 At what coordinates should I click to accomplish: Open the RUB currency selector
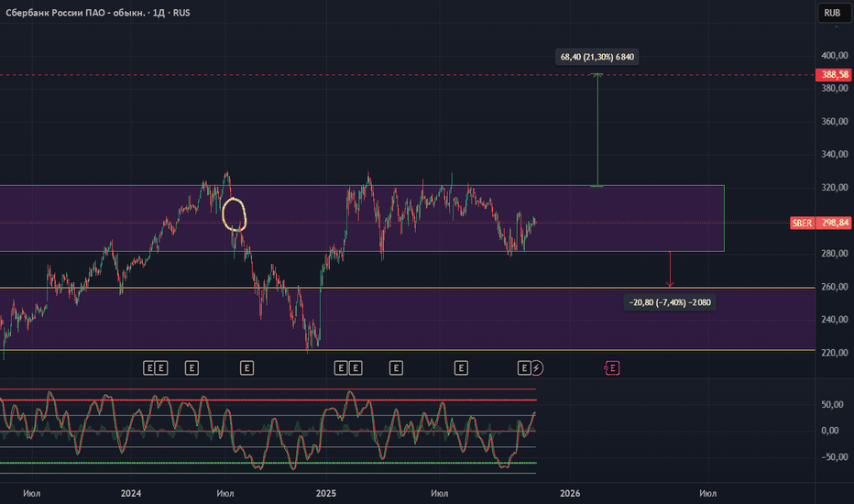832,13
